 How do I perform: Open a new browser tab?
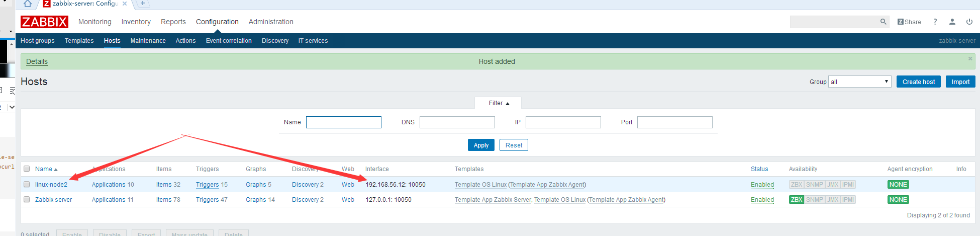pos(143,4)
